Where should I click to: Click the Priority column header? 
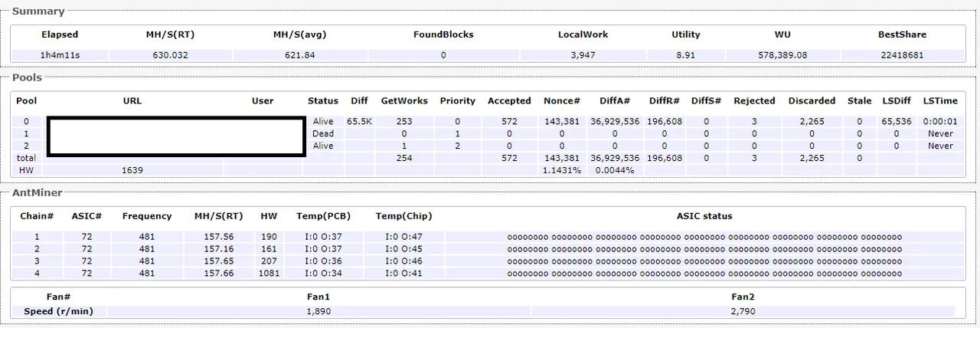[x=458, y=100]
